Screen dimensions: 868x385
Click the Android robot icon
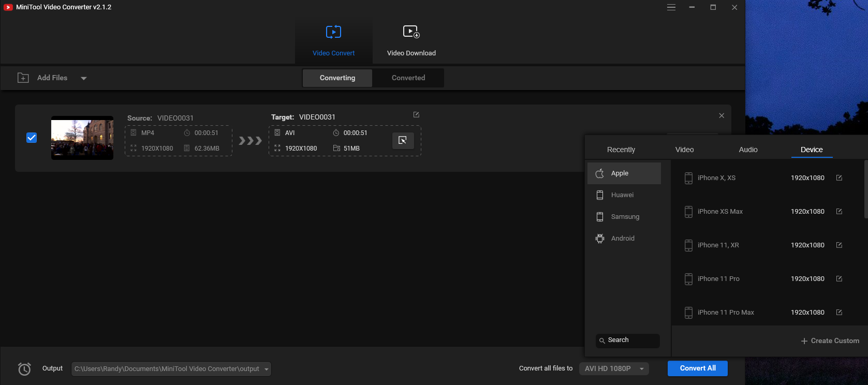600,239
